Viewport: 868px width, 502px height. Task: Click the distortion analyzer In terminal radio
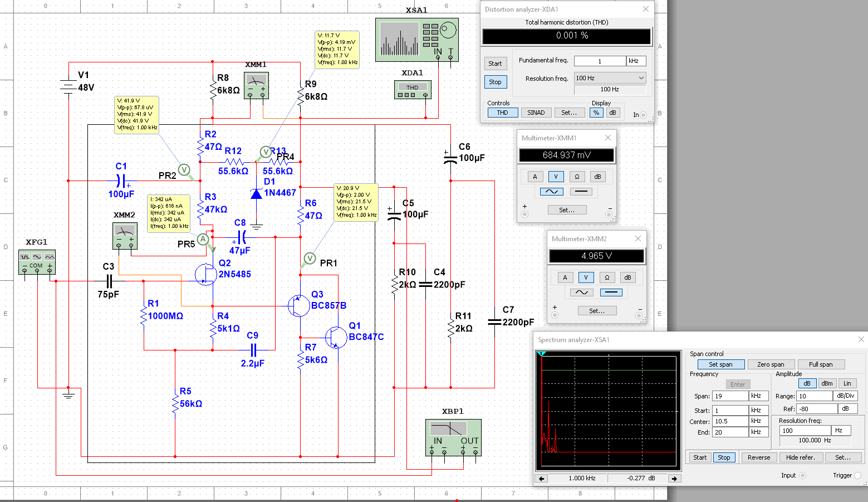(x=644, y=115)
